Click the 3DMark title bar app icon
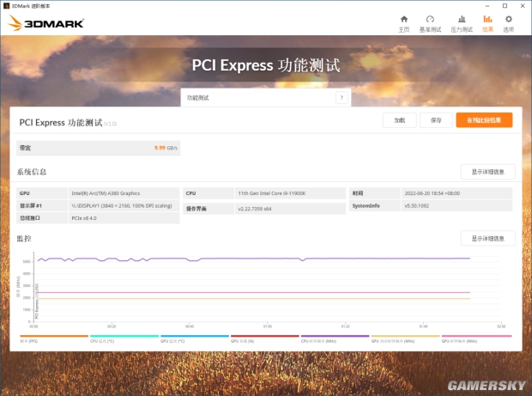The image size is (532, 396). 6,6
